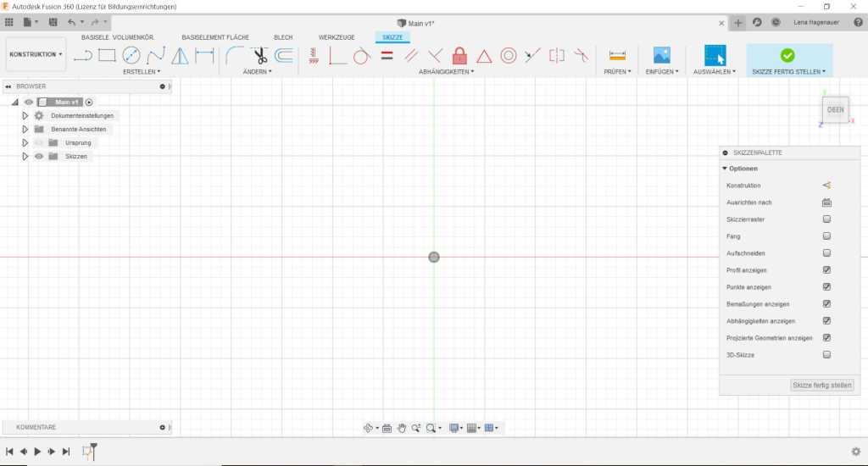Select the Rectangle sketch tool
868x466 pixels.
[x=107, y=55]
